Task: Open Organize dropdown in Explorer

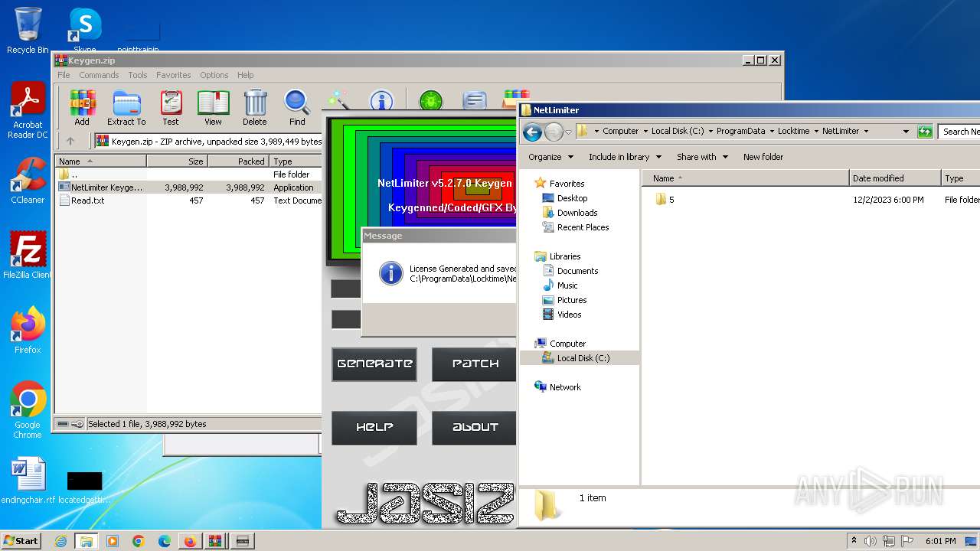Action: [x=550, y=157]
